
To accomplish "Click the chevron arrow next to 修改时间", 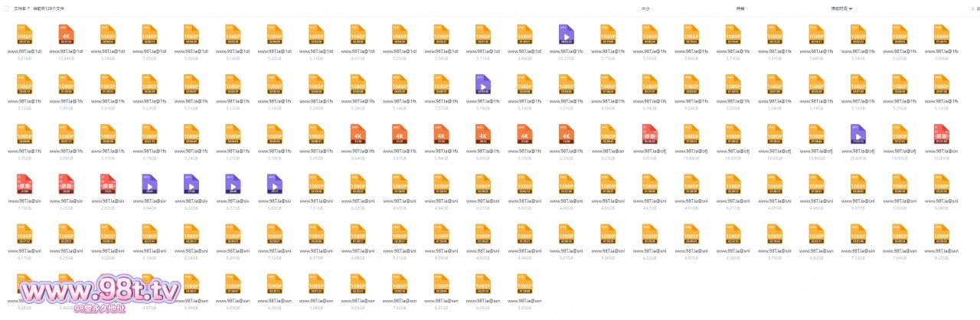I will [x=852, y=8].
